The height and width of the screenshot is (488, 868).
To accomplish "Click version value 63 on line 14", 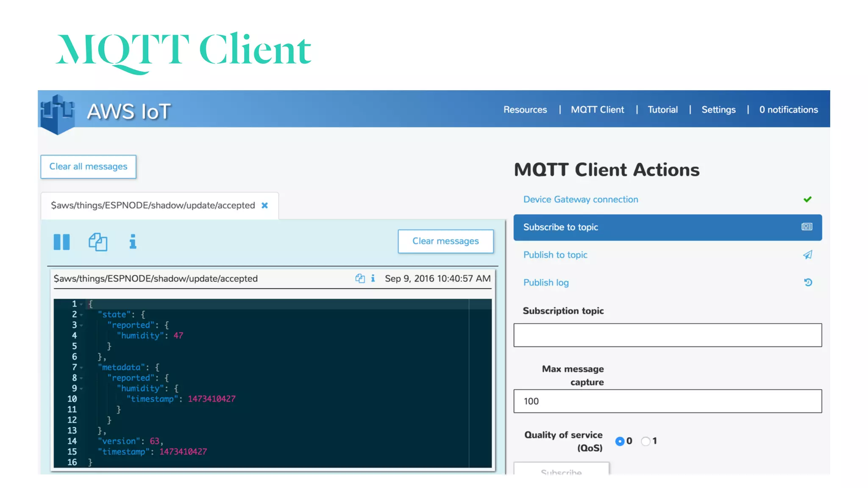I will pos(154,441).
